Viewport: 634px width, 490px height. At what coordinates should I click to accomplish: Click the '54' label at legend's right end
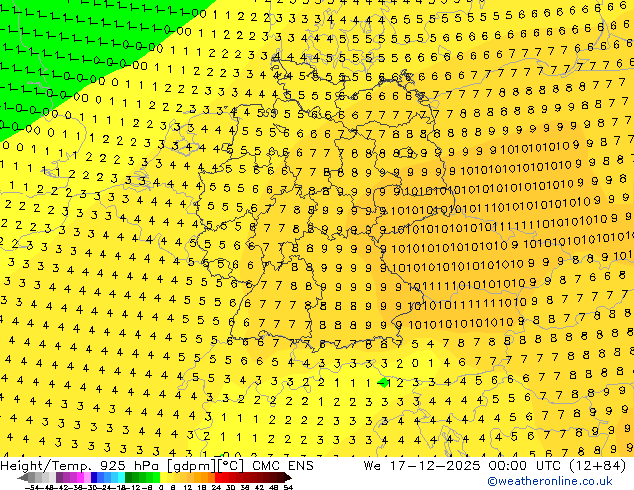(x=288, y=488)
